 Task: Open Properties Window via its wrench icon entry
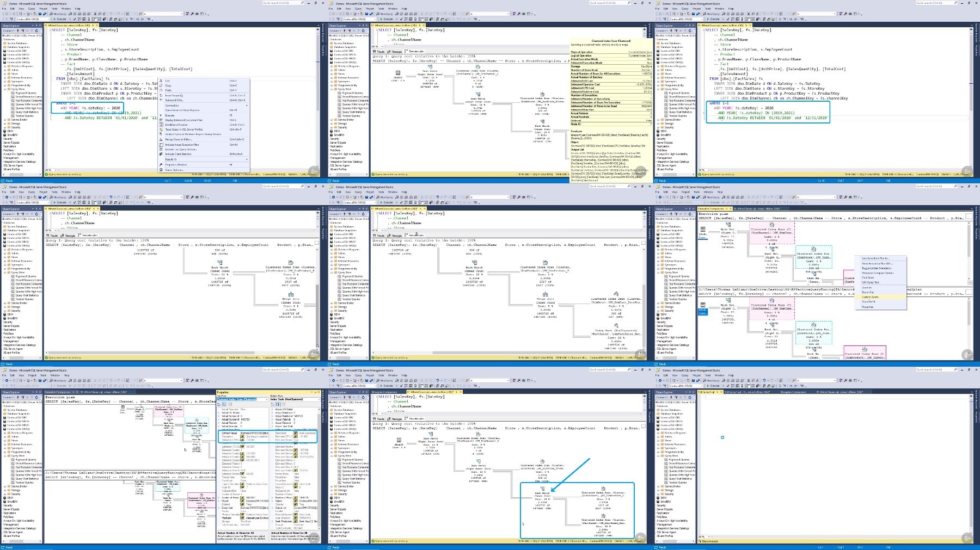161,164
